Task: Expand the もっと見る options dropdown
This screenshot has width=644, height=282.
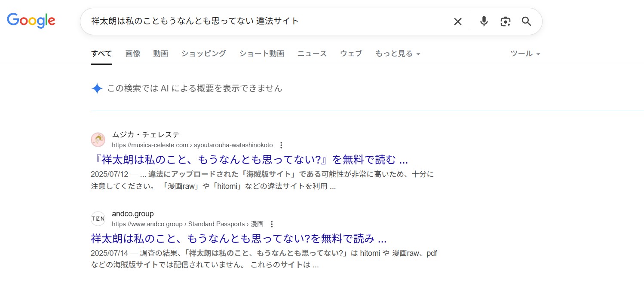Action: (397, 53)
